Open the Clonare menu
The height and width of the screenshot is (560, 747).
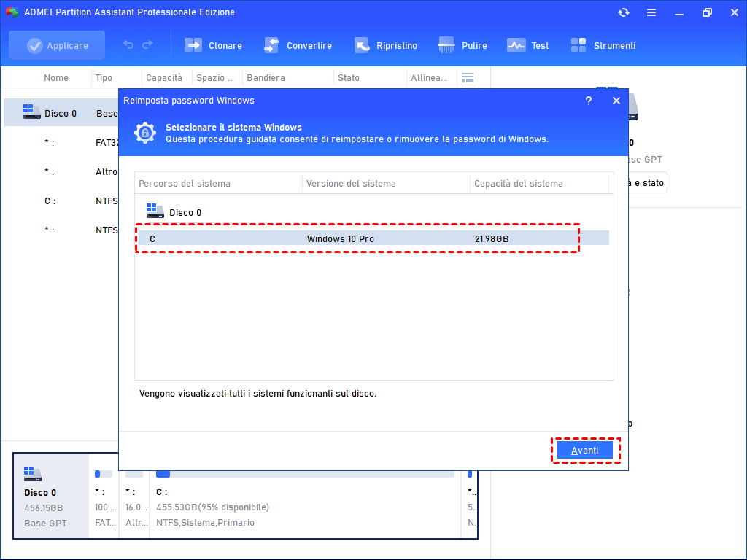(214, 46)
